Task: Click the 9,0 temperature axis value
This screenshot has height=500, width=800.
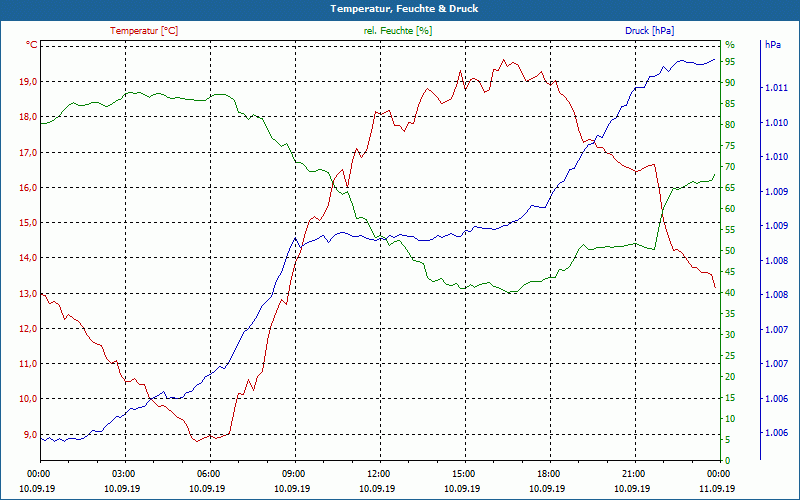Action: pos(30,435)
